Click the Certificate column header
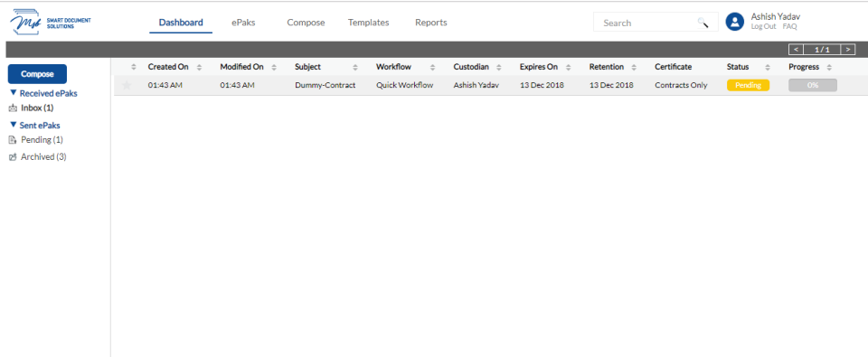868x357 pixels. click(673, 67)
